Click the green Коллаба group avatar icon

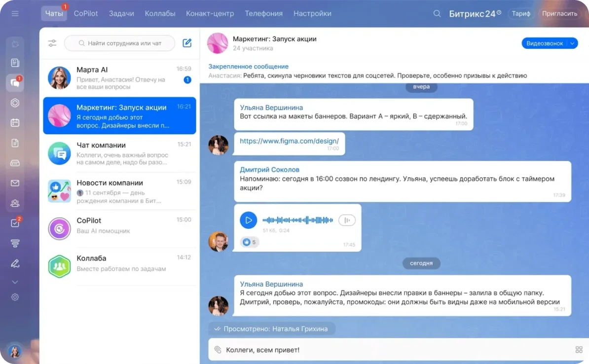click(59, 266)
